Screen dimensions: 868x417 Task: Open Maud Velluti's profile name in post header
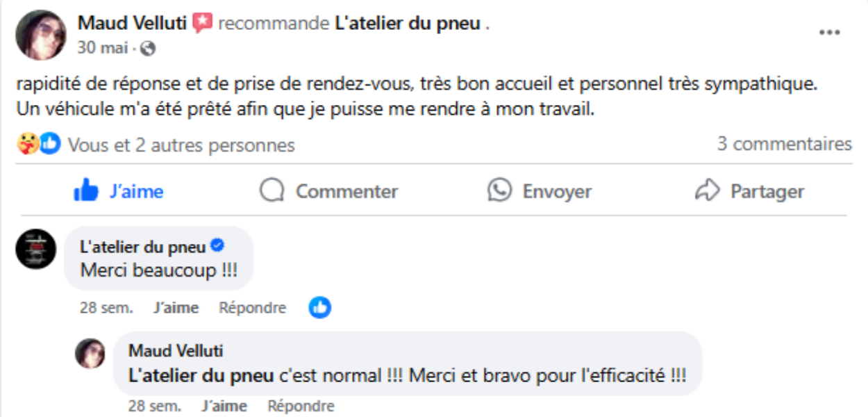133,24
